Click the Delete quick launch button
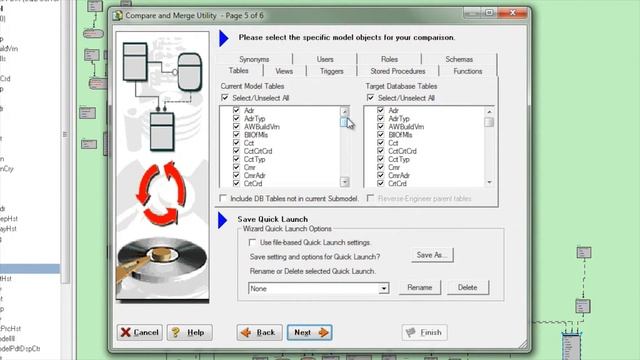 pyautogui.click(x=467, y=287)
